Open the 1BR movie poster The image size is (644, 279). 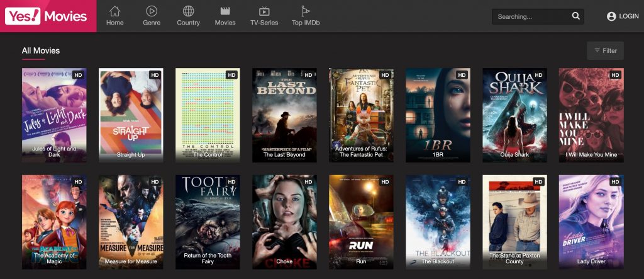pyautogui.click(x=438, y=115)
